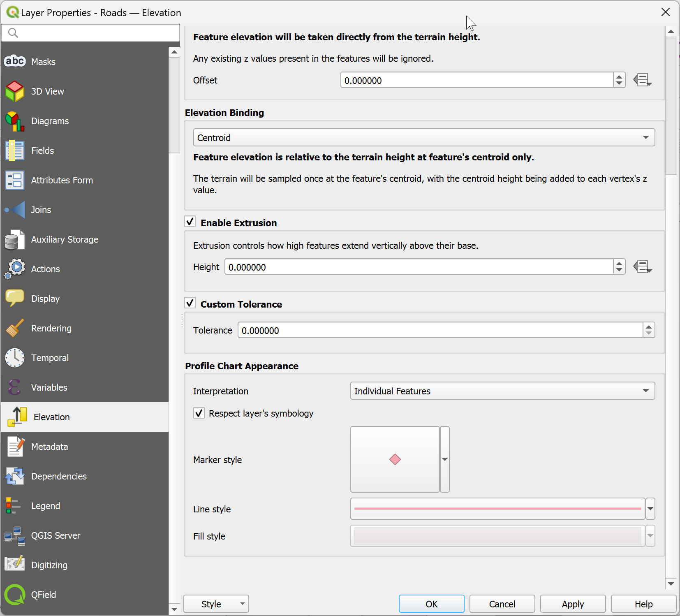Click the Cancel button
The height and width of the screenshot is (616, 680).
(502, 604)
